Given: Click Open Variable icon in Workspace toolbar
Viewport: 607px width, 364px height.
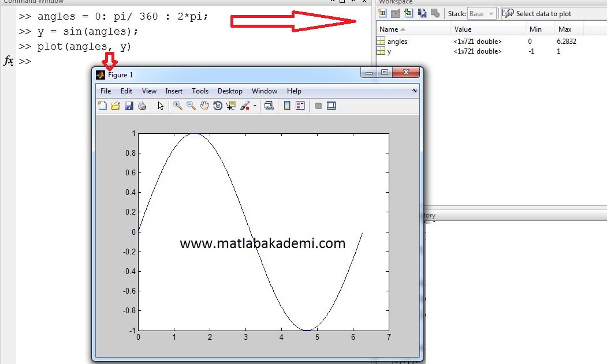Looking at the screenshot, I should 395,13.
